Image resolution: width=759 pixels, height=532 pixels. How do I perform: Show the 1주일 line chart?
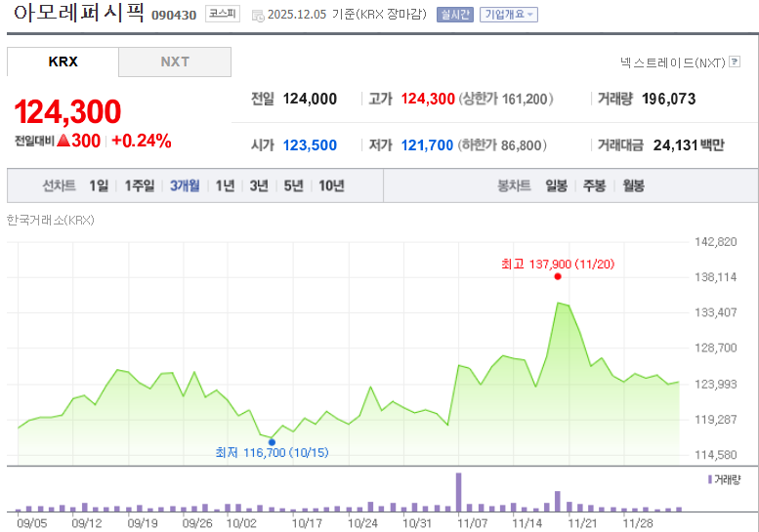(x=140, y=185)
